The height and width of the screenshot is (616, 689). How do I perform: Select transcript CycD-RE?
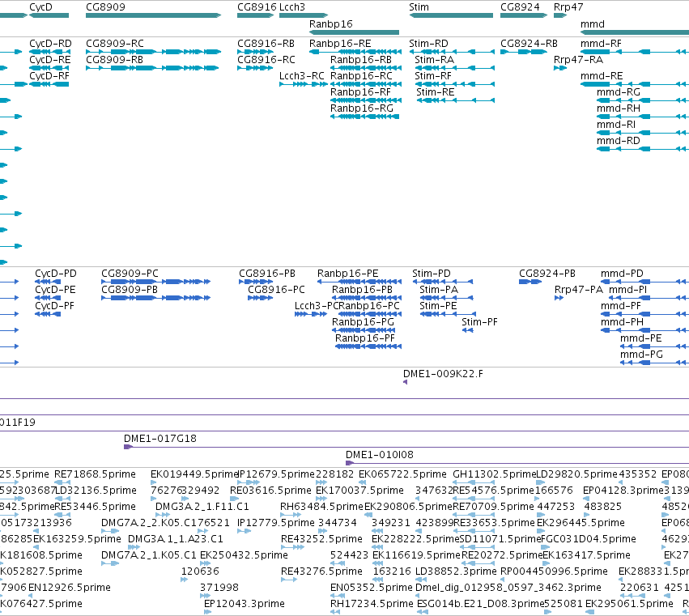point(49,68)
